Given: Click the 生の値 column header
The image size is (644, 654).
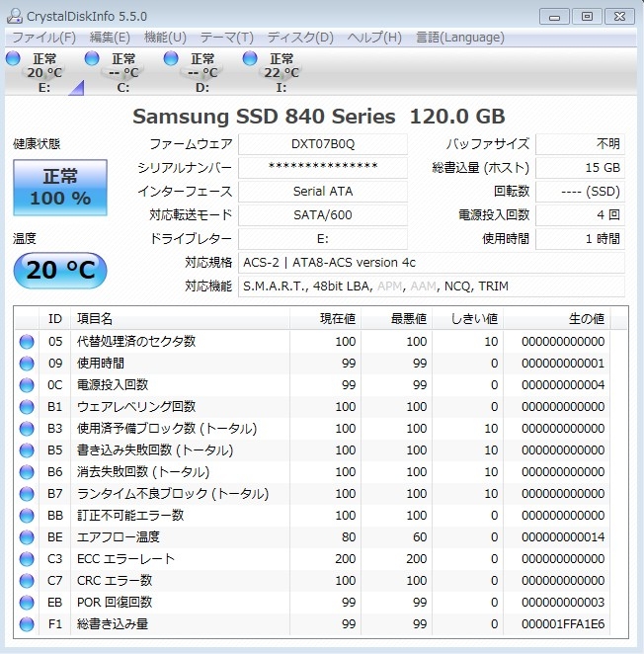Looking at the screenshot, I should [585, 318].
